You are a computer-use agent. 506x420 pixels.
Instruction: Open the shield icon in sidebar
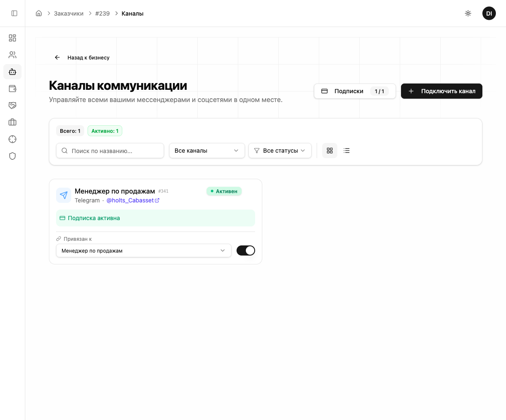pos(13,156)
